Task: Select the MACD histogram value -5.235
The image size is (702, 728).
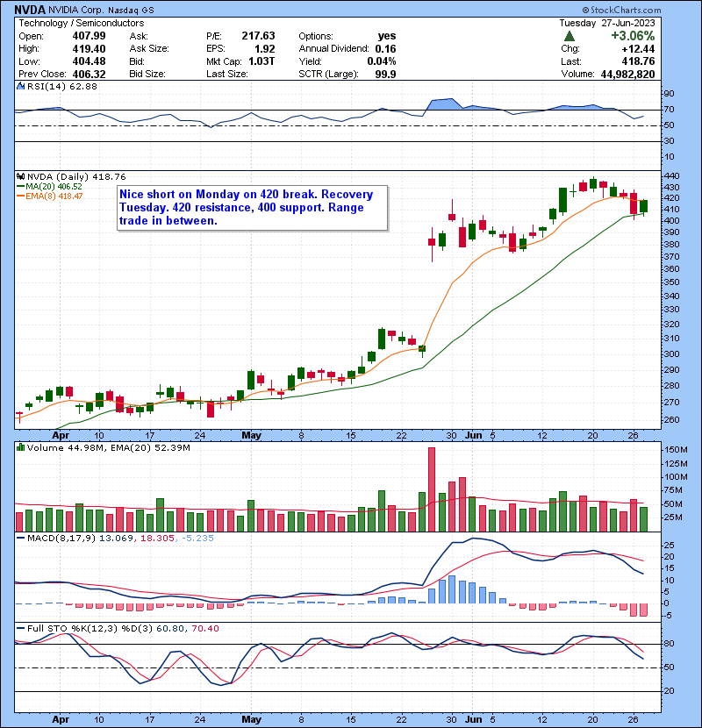Action: (x=198, y=539)
